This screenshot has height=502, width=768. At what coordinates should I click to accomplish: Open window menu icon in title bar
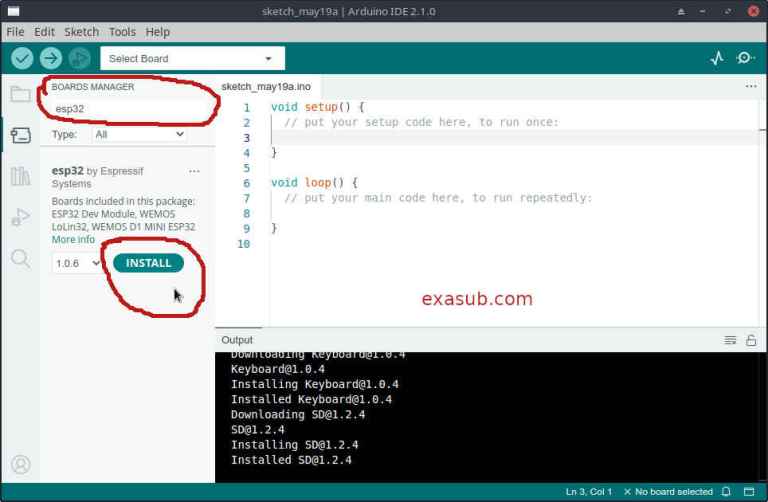[x=14, y=11]
